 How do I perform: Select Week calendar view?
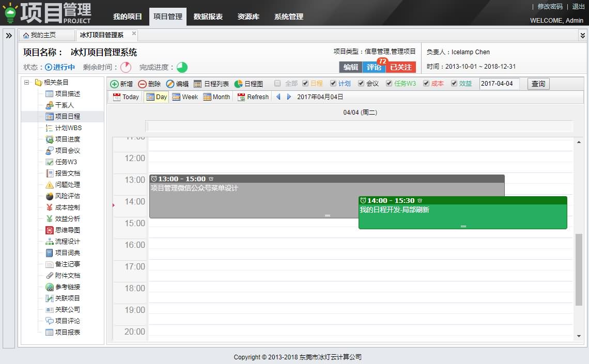point(185,97)
